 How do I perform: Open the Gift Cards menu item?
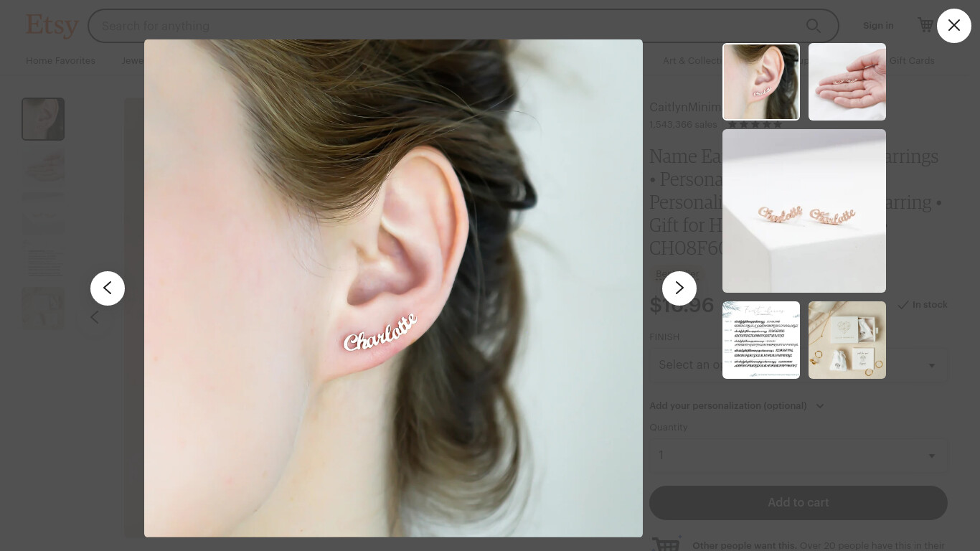(912, 61)
